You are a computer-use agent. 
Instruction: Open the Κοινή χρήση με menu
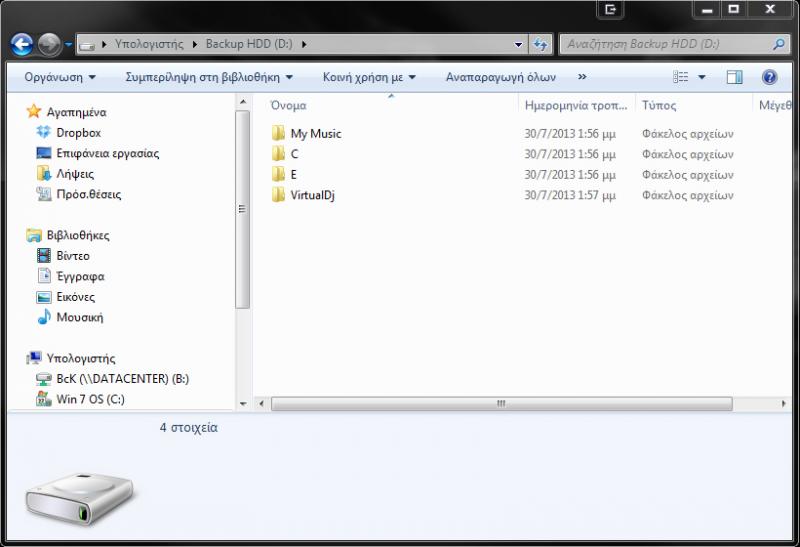(369, 77)
